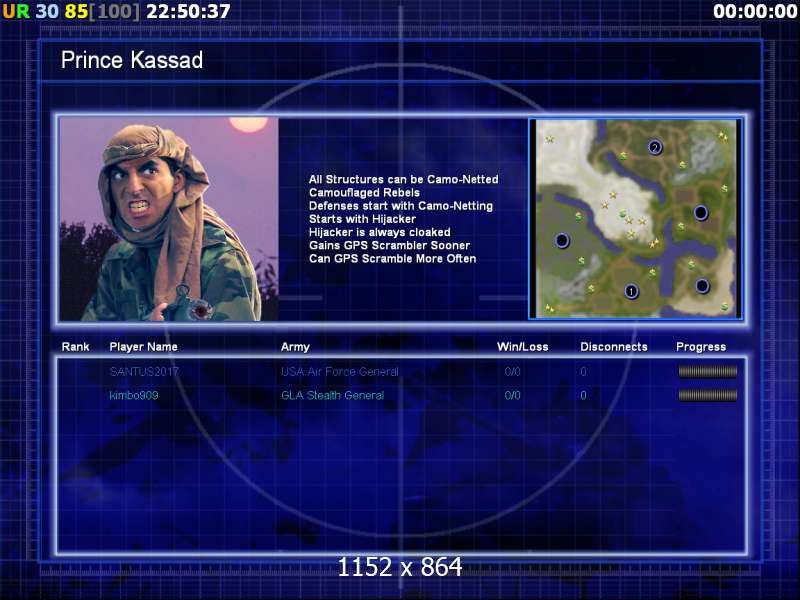Click the Win/Loss column header

(522, 347)
